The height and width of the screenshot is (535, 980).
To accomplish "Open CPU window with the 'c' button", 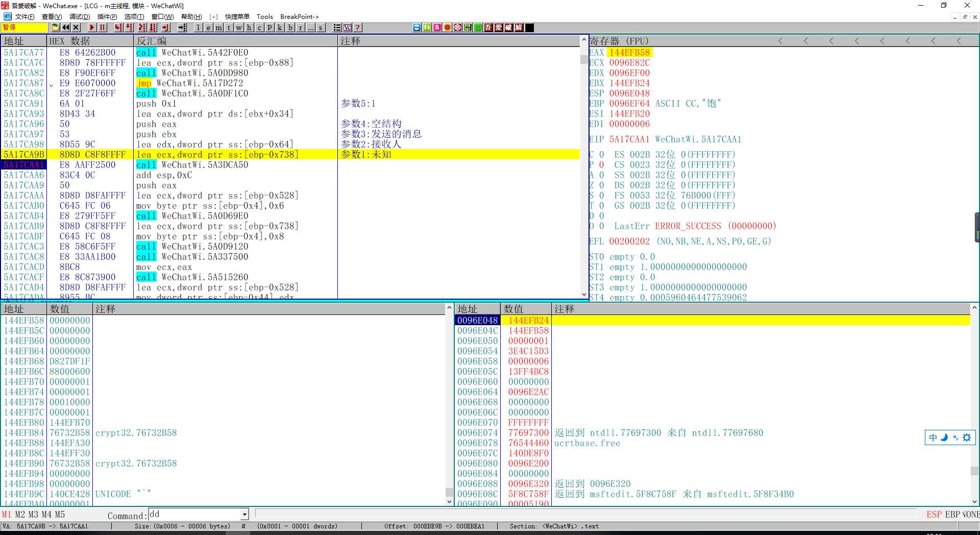I will point(259,28).
